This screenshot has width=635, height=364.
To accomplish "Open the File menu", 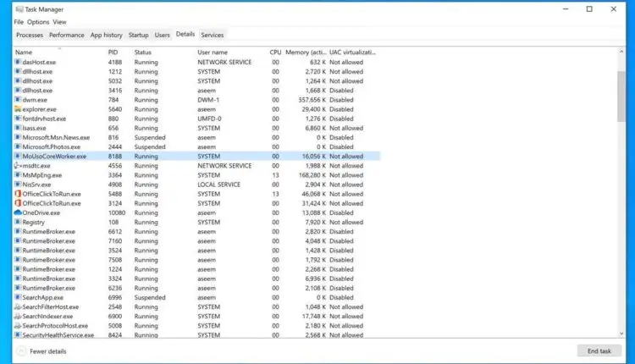I will pos(19,22).
